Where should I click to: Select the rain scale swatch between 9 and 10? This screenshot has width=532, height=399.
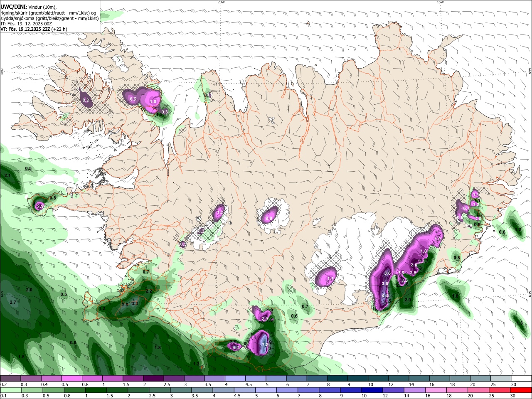[351, 390]
